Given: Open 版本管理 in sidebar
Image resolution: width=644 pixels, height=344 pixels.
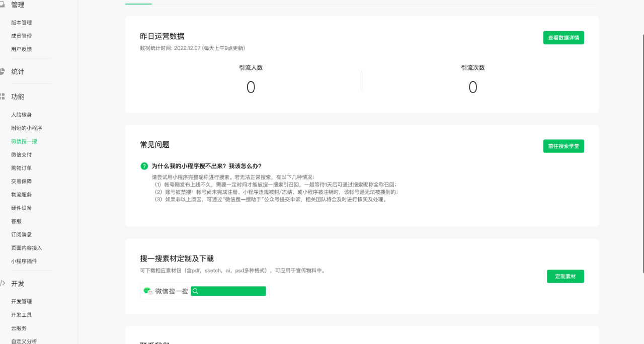Looking at the screenshot, I should tap(22, 23).
